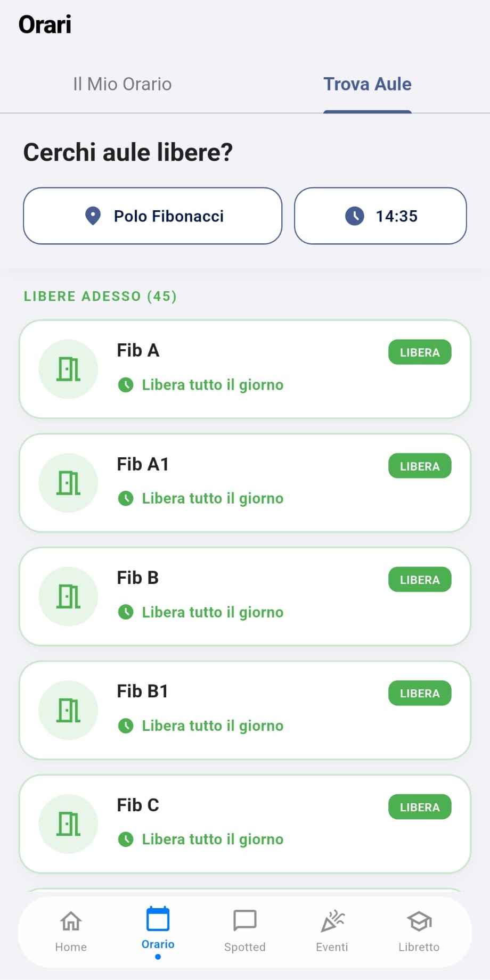This screenshot has width=490, height=980.
Task: Select the Trova Aule tab
Action: pyautogui.click(x=367, y=84)
